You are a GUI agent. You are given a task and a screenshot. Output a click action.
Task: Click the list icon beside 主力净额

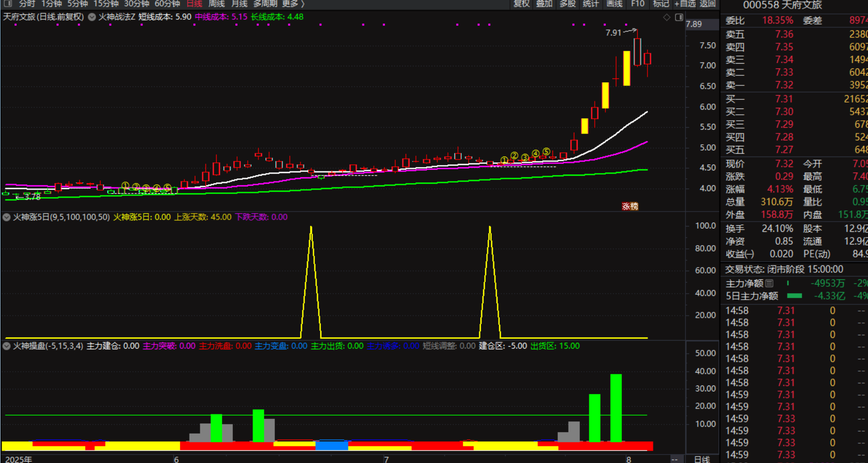tap(769, 284)
